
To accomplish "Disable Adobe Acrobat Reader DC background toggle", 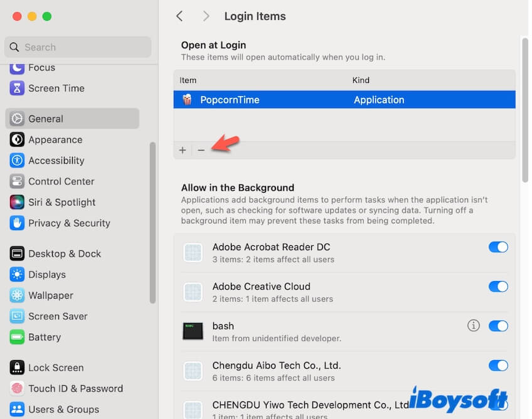I will pos(498,247).
